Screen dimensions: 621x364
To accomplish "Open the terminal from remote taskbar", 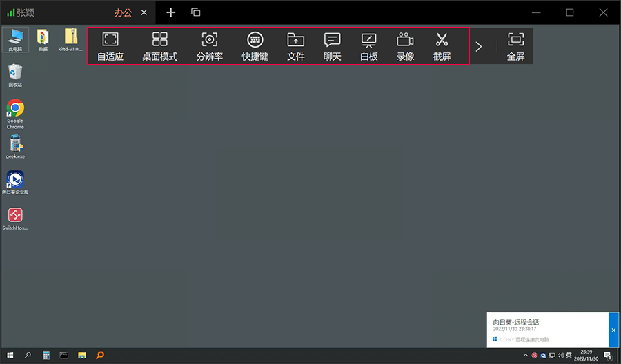I will click(63, 355).
